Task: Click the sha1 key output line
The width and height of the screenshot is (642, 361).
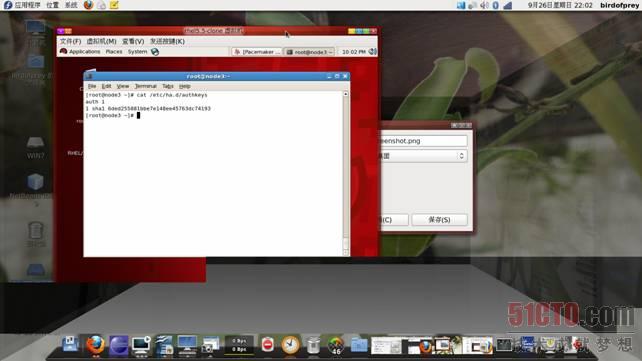Action: [148, 108]
